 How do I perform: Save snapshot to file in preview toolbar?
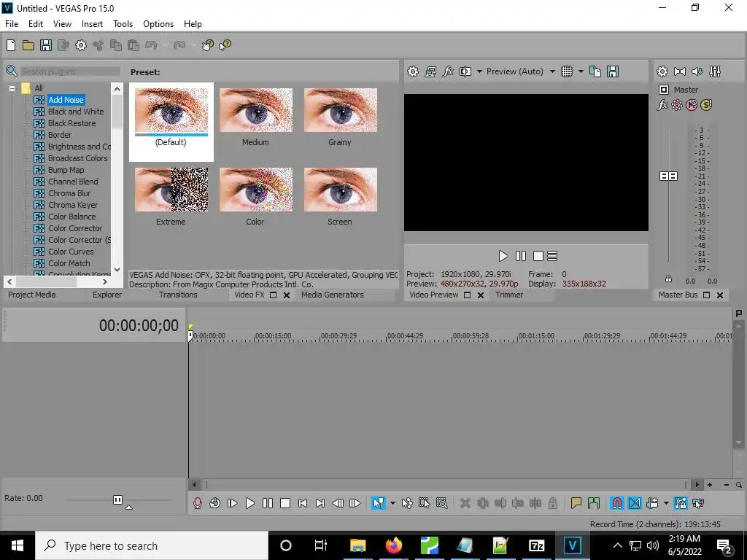click(x=613, y=71)
